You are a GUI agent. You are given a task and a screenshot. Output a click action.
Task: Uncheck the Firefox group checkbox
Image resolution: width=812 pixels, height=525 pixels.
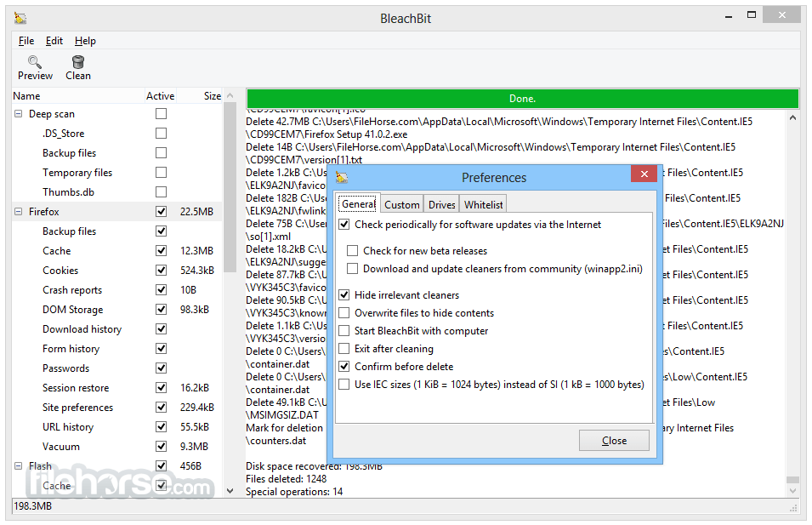[x=161, y=212]
